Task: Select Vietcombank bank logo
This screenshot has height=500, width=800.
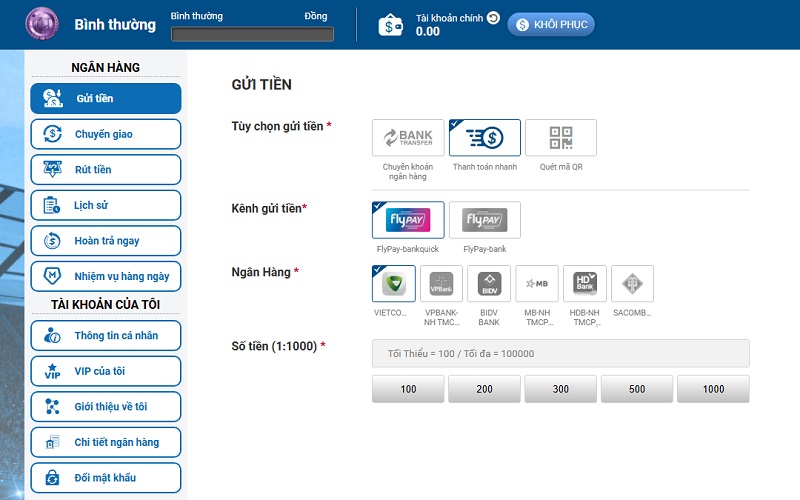Action: click(x=394, y=284)
